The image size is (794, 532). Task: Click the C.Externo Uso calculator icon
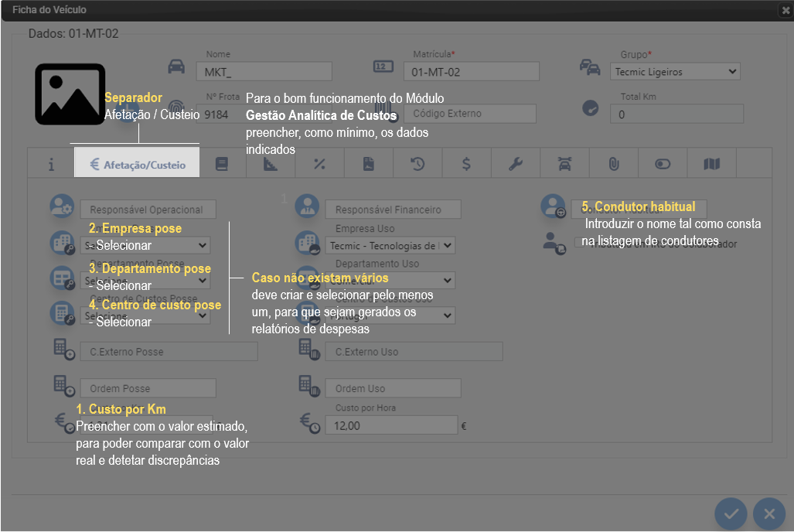pos(309,349)
